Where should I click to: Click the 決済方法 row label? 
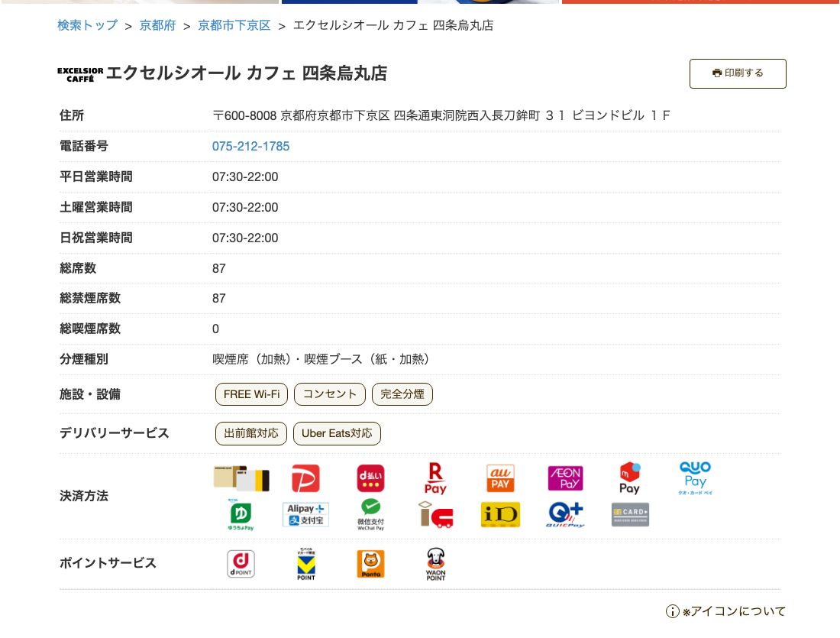click(83, 496)
